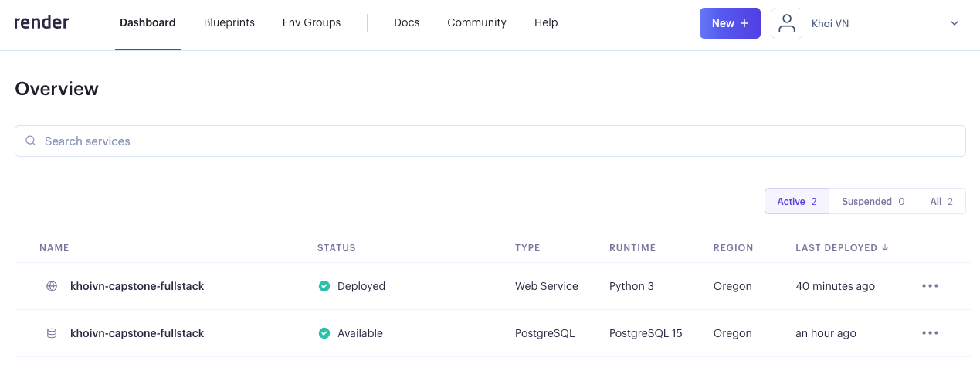The height and width of the screenshot is (368, 980).
Task: Open the Env Groups tab
Action: pos(311,23)
